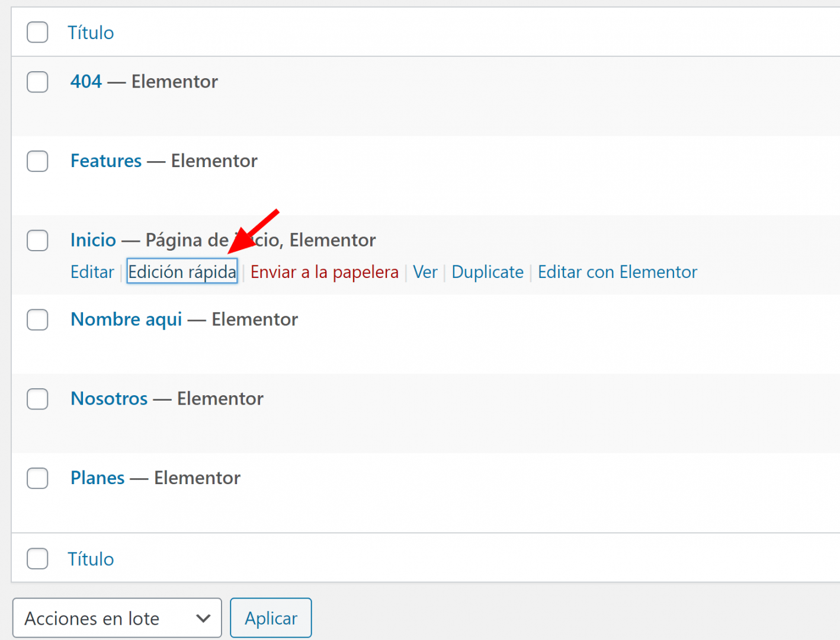840x640 pixels.
Task: Tick the select-all checkbox beside top Título
Action: tap(37, 32)
